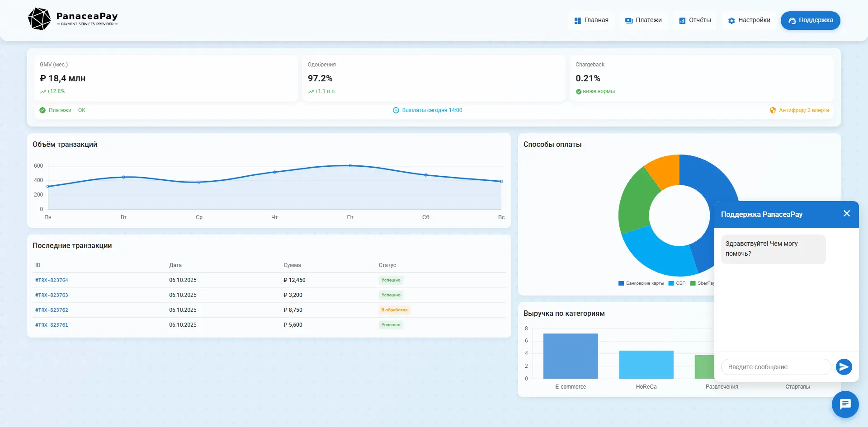Toggle the Банковские карты legend item

click(x=641, y=283)
